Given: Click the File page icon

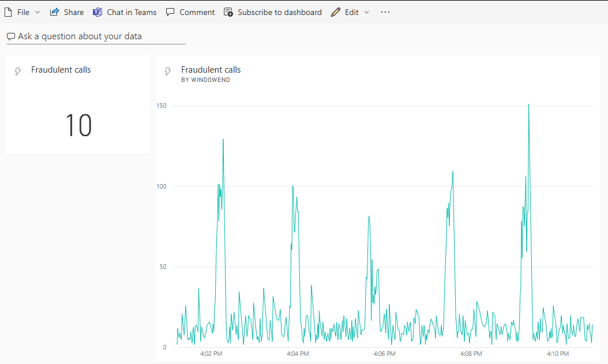Looking at the screenshot, I should pyautogui.click(x=8, y=13).
